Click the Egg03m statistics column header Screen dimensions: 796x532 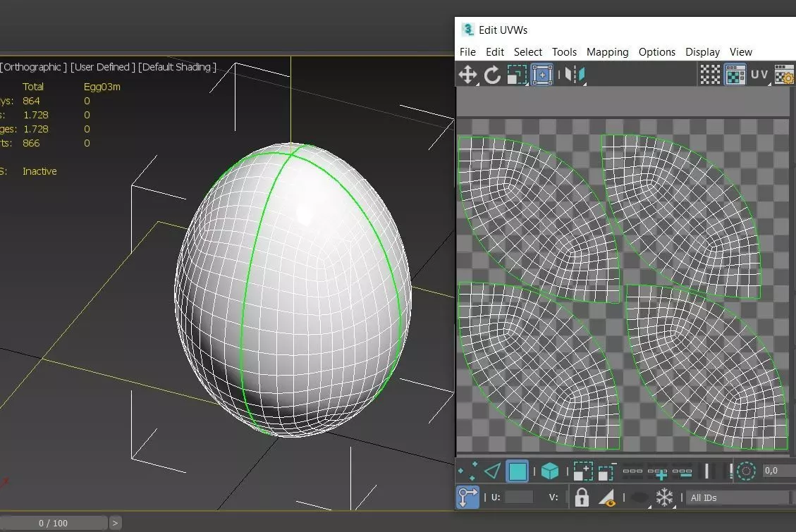(102, 87)
